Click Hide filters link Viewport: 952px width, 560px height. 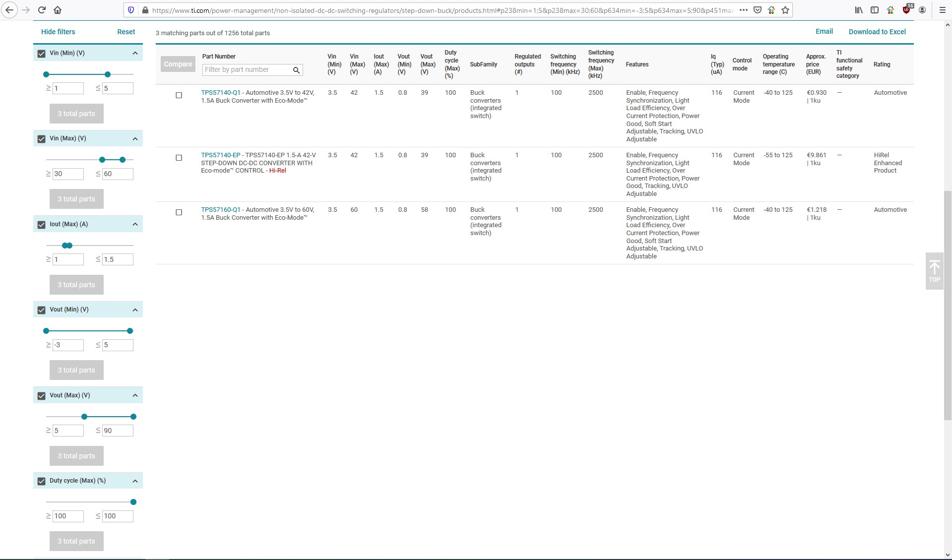(58, 32)
